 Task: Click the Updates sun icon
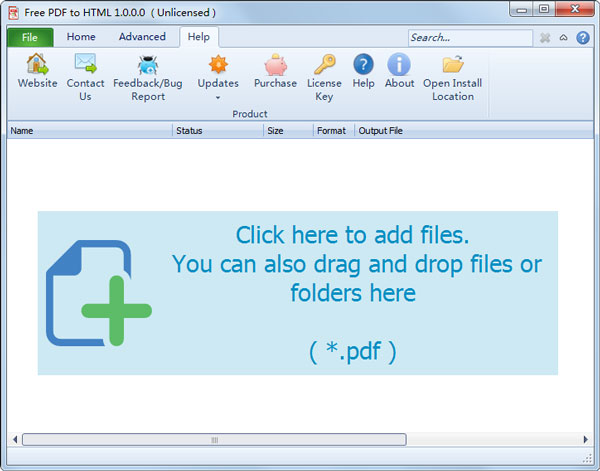pyautogui.click(x=218, y=64)
